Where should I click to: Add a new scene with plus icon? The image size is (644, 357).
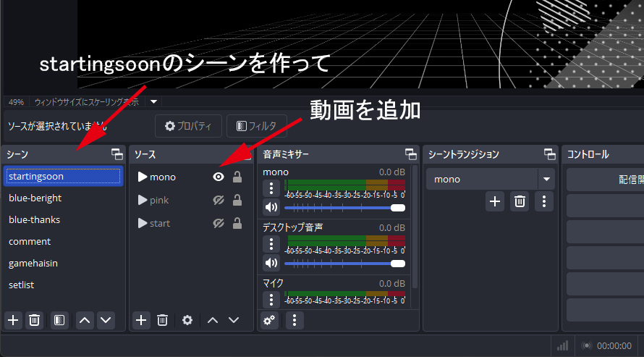point(13,319)
